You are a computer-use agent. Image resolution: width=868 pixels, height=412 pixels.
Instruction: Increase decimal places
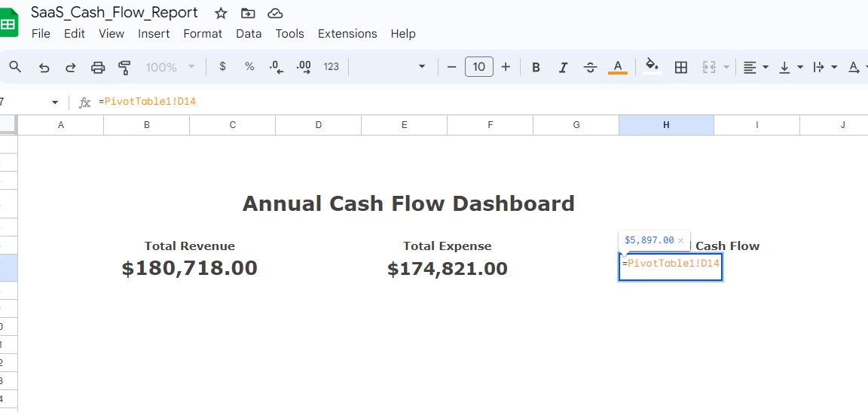304,68
